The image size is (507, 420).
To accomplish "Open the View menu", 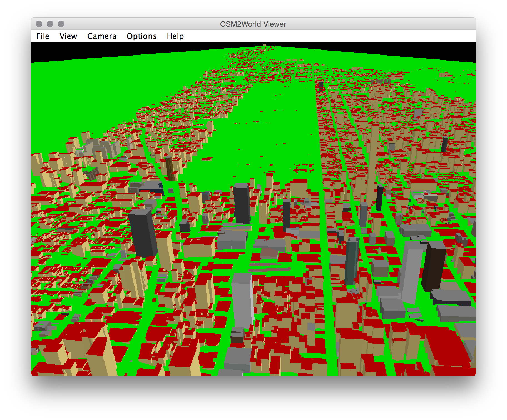I will 68,36.
